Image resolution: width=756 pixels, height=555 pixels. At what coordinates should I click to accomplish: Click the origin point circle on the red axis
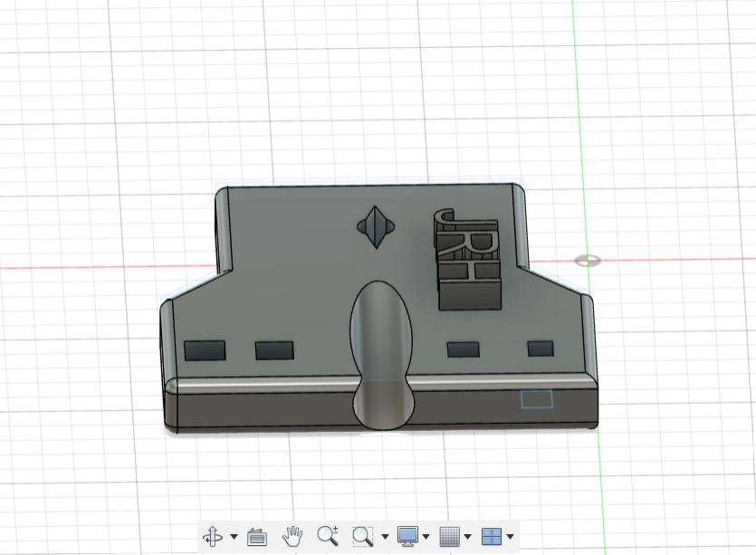pyautogui.click(x=588, y=261)
